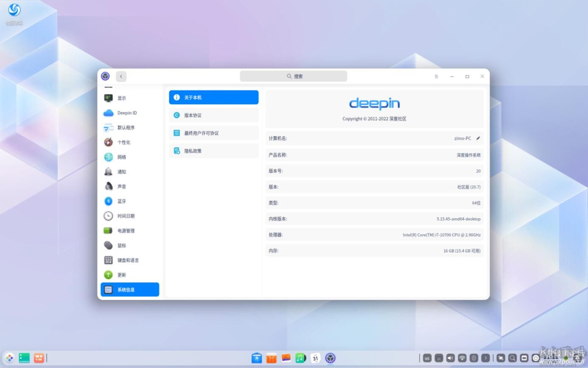Click the search (搜索) input field
This screenshot has width=588, height=368.
pos(293,76)
